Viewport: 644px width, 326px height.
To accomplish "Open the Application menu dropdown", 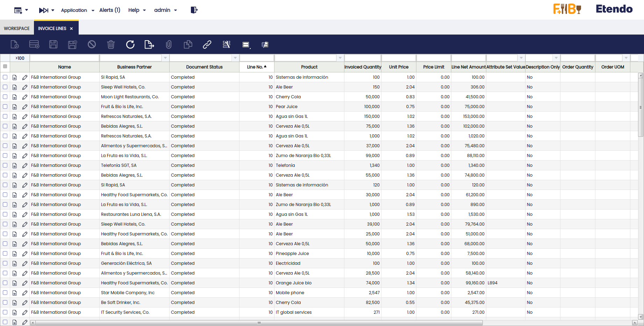I will click(78, 10).
